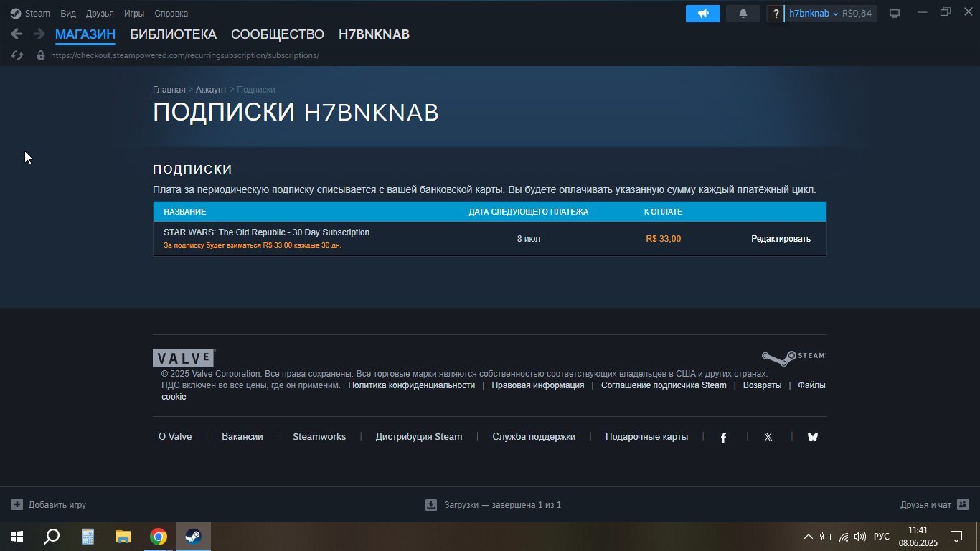Open the Windows notification center icon
This screenshot has width=980, height=551.
coord(956,537)
